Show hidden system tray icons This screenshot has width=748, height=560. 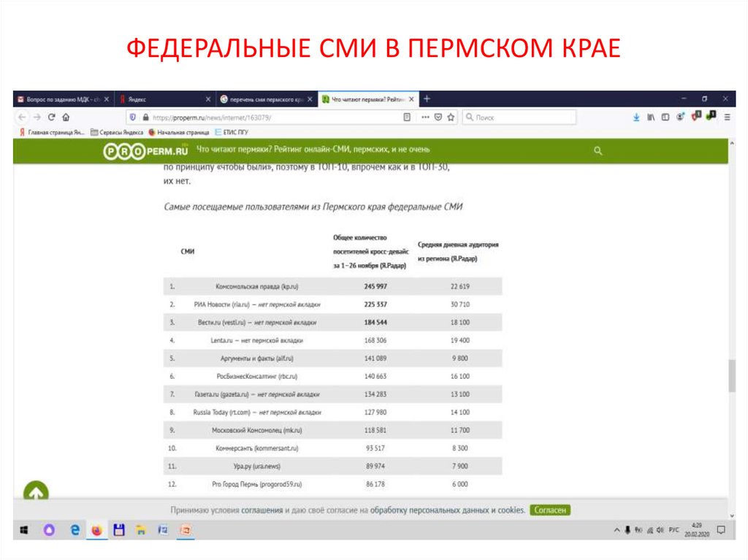pyautogui.click(x=617, y=530)
